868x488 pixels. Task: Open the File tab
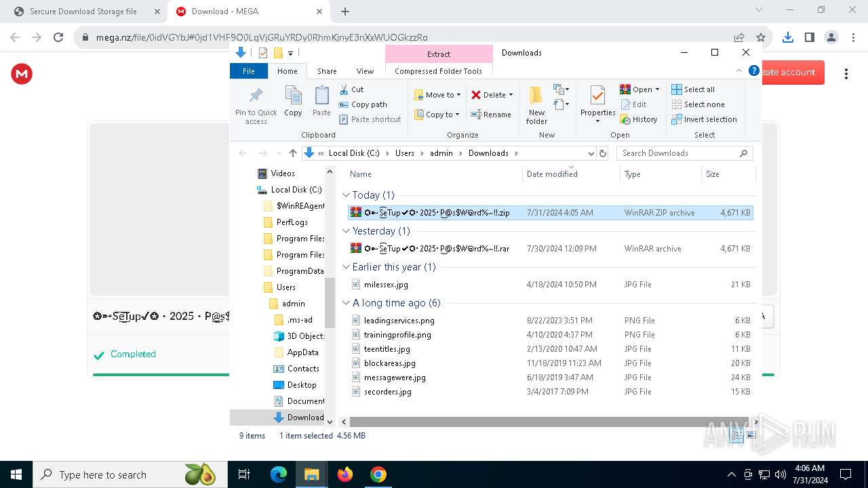(249, 71)
